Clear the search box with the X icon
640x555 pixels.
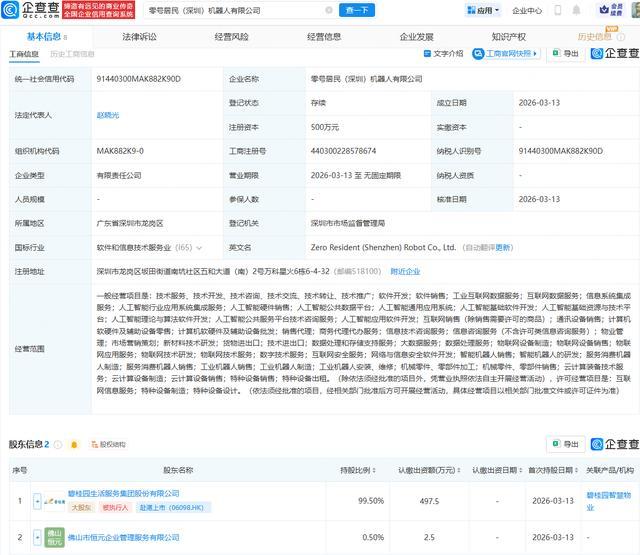pos(329,10)
